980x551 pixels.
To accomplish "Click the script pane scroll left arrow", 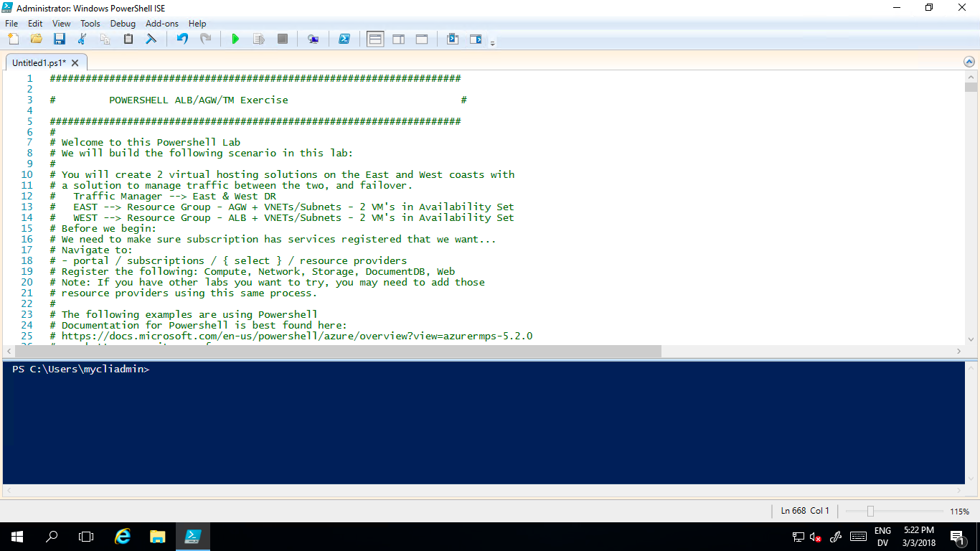I will [8, 352].
